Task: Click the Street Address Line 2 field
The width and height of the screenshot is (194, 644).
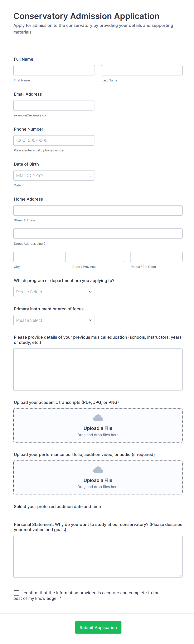Action: (98, 233)
